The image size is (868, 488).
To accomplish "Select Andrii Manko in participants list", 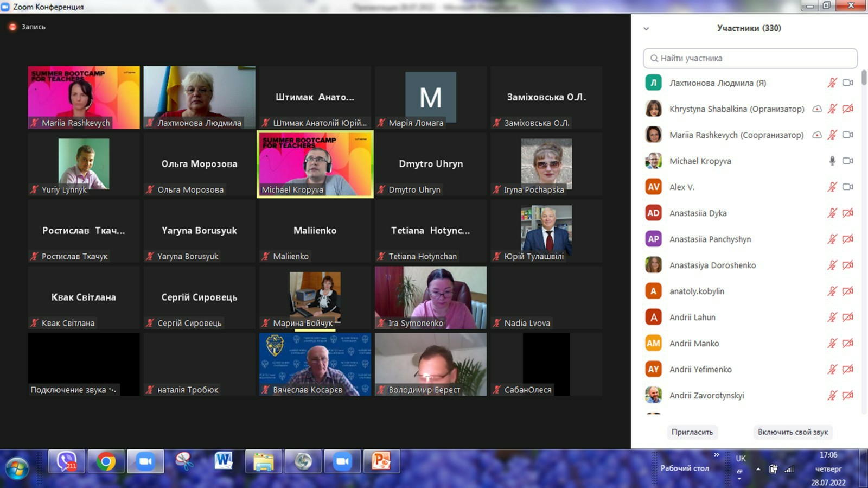I will [694, 343].
